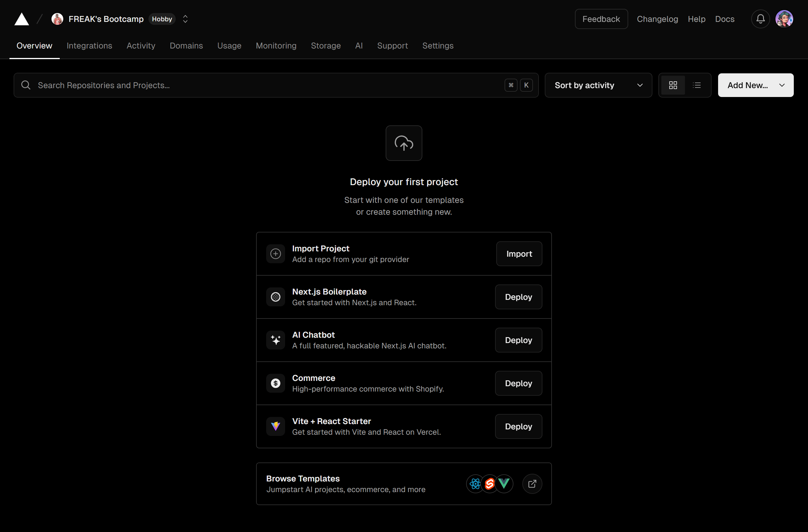This screenshot has width=808, height=532.
Task: Click the AI Chatbot sparkles icon
Action: point(275,340)
